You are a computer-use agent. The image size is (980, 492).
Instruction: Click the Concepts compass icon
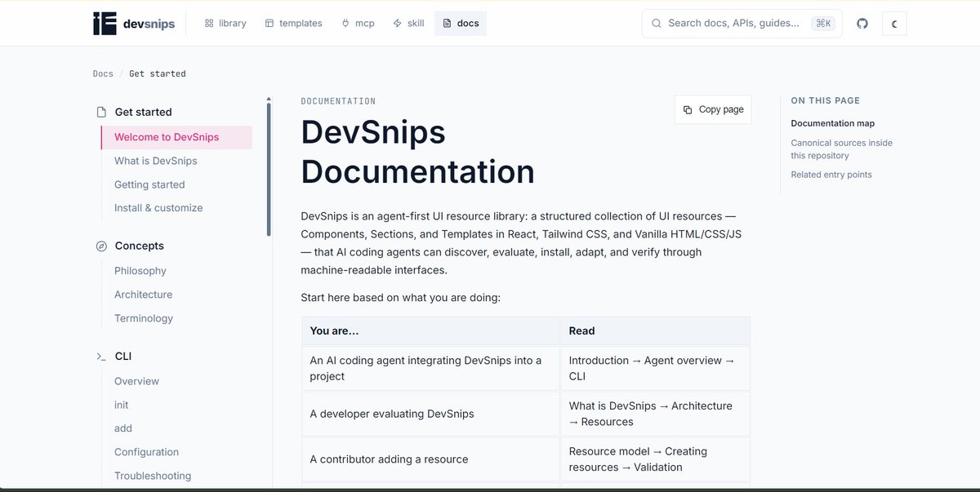pyautogui.click(x=101, y=246)
